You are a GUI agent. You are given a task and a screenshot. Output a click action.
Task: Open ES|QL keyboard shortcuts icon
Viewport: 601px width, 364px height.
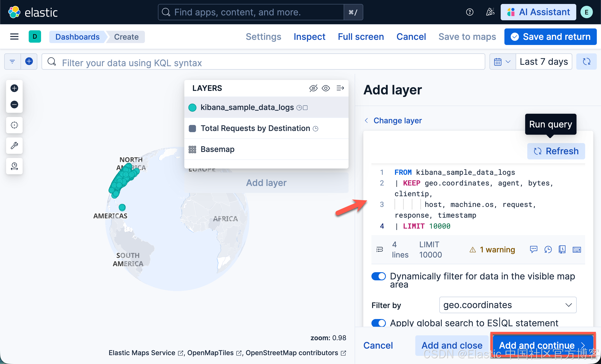tap(577, 250)
